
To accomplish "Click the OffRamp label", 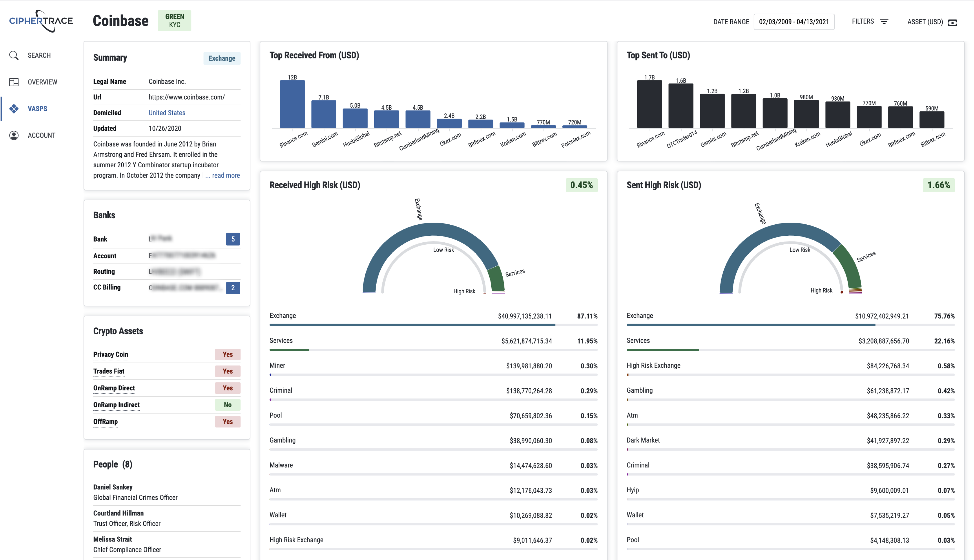I will 105,422.
